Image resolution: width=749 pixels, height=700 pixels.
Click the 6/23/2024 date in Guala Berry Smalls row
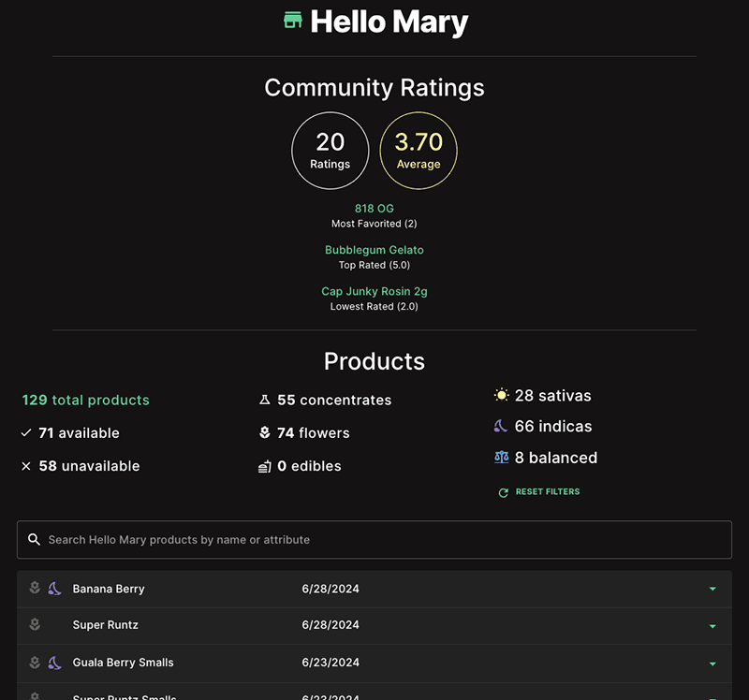[330, 663]
